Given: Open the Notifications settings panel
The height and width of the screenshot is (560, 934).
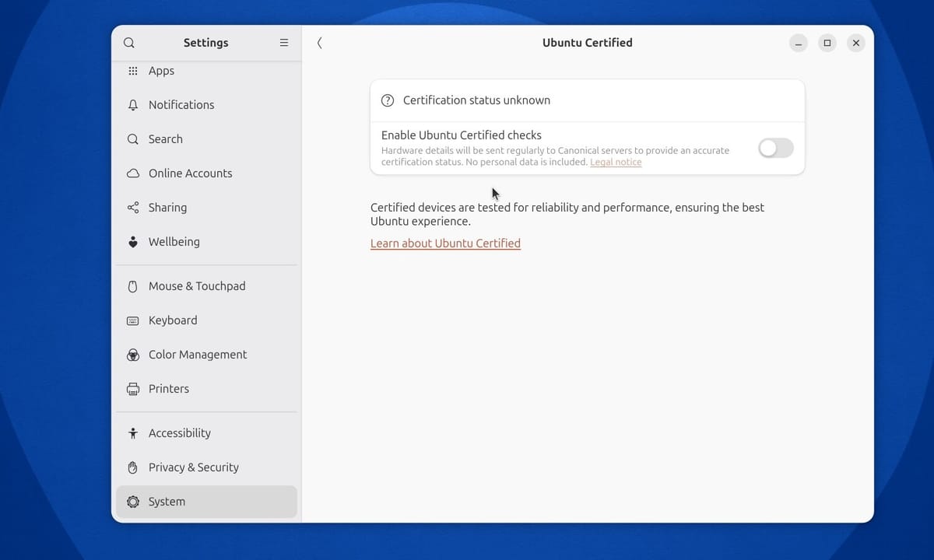Looking at the screenshot, I should [x=206, y=105].
